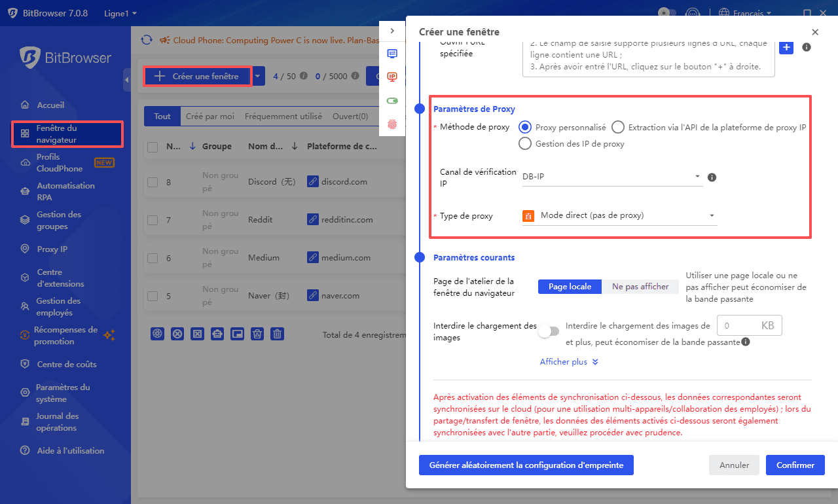Click the refresh icon above the window list

click(147, 41)
